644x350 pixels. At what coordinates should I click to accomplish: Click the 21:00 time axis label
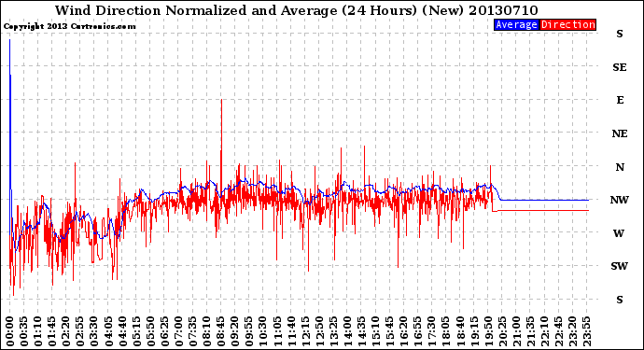516,331
